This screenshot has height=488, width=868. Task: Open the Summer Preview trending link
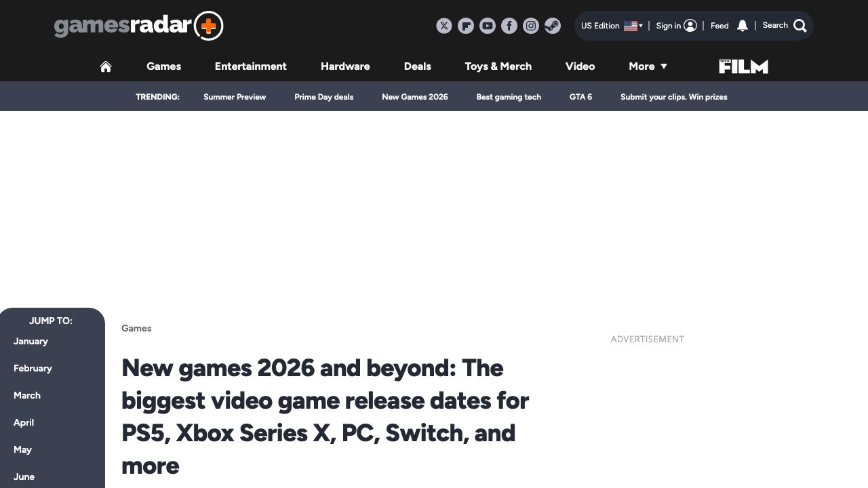pos(235,97)
